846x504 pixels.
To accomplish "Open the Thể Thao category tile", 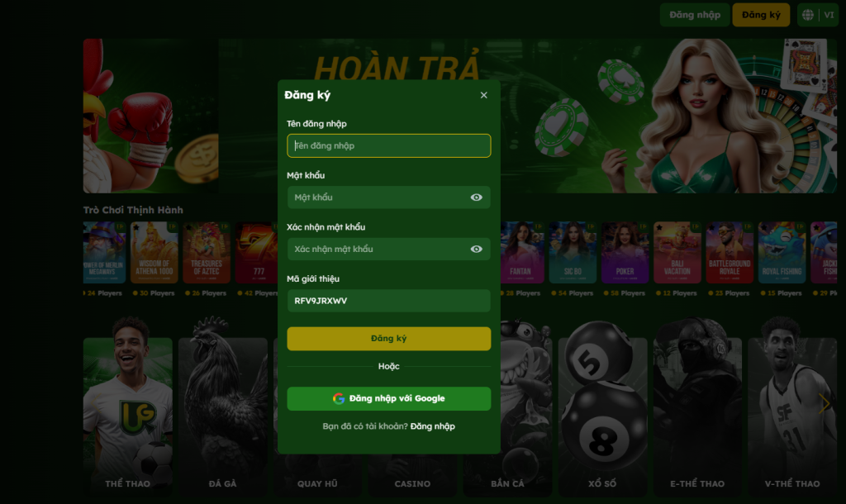I will pyautogui.click(x=128, y=416).
